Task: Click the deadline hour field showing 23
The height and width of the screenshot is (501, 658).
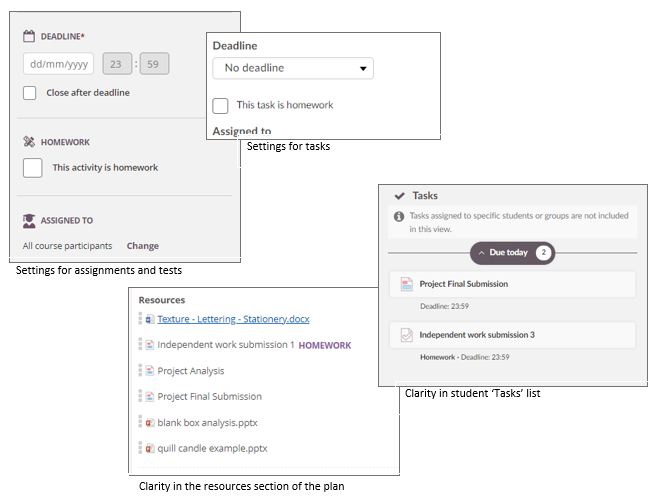Action: (x=116, y=65)
